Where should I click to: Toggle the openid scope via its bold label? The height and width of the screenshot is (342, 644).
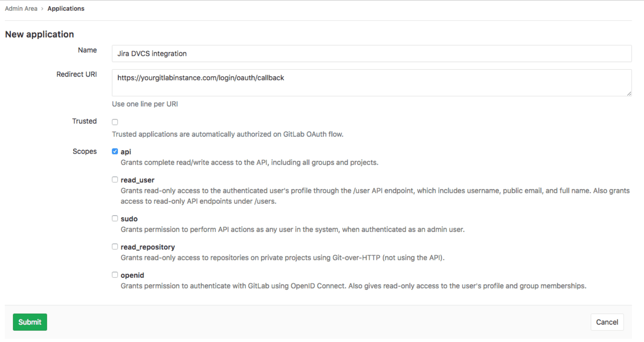(x=132, y=275)
